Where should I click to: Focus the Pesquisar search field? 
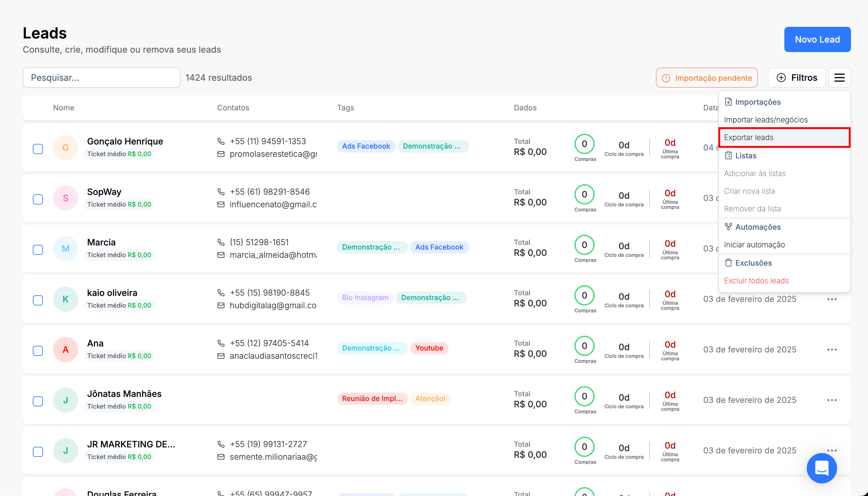click(101, 78)
